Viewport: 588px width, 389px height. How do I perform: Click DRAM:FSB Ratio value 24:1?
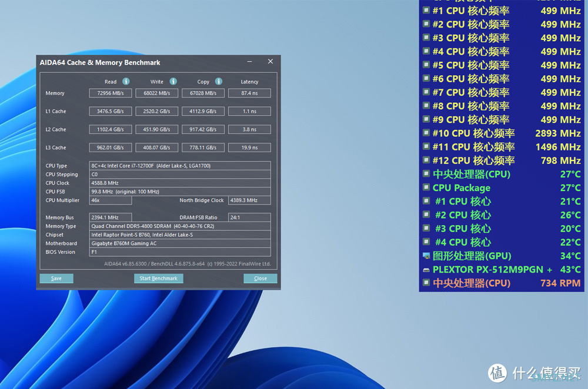pyautogui.click(x=249, y=217)
